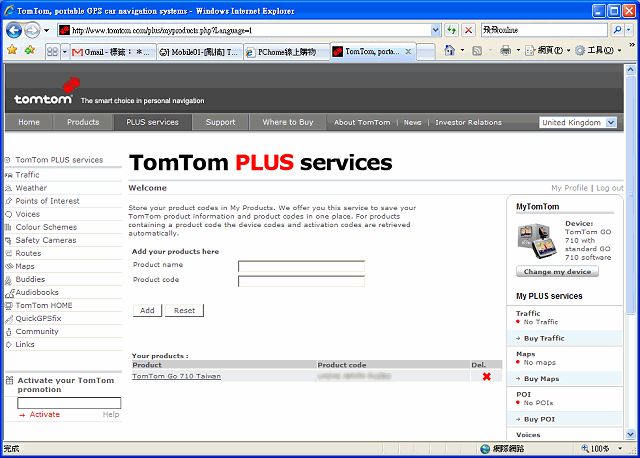
Task: Click the Print icon
Action: (505, 50)
